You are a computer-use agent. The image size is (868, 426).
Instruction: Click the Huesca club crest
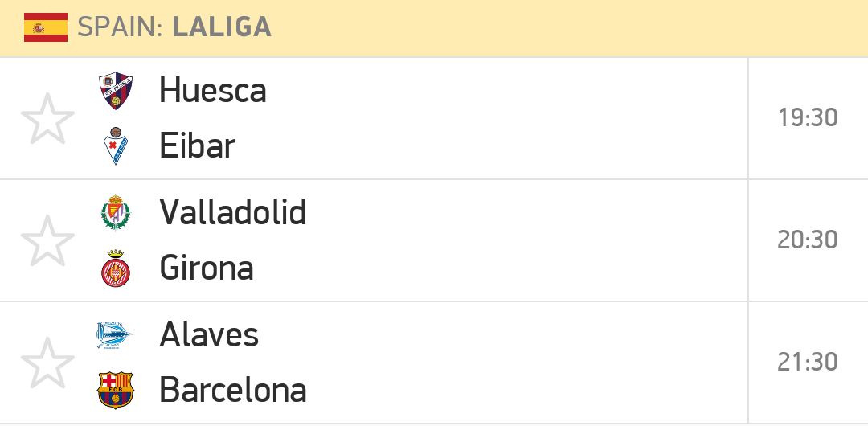116,90
